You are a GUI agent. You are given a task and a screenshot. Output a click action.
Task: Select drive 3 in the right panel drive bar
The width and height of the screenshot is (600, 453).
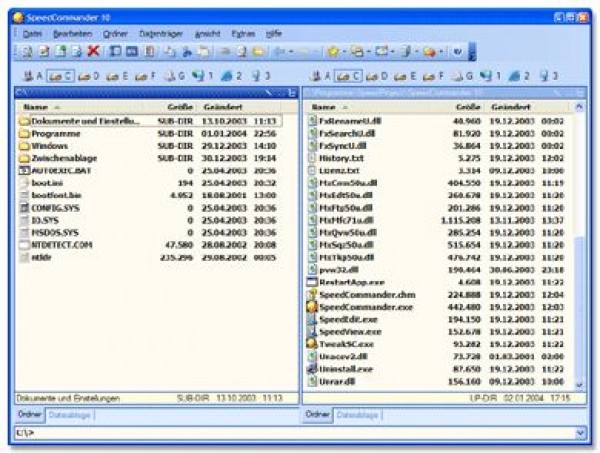click(x=548, y=76)
